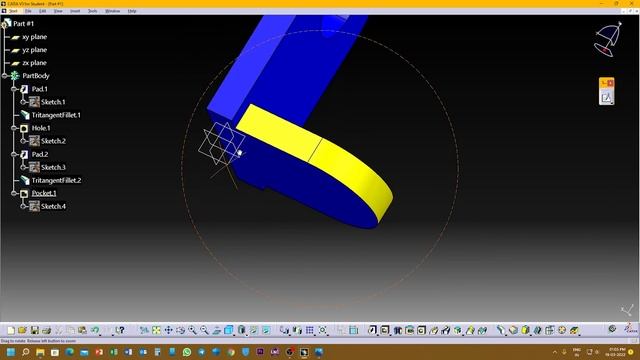This screenshot has width=640, height=360.
Task: Open the View menu
Action: [58, 11]
